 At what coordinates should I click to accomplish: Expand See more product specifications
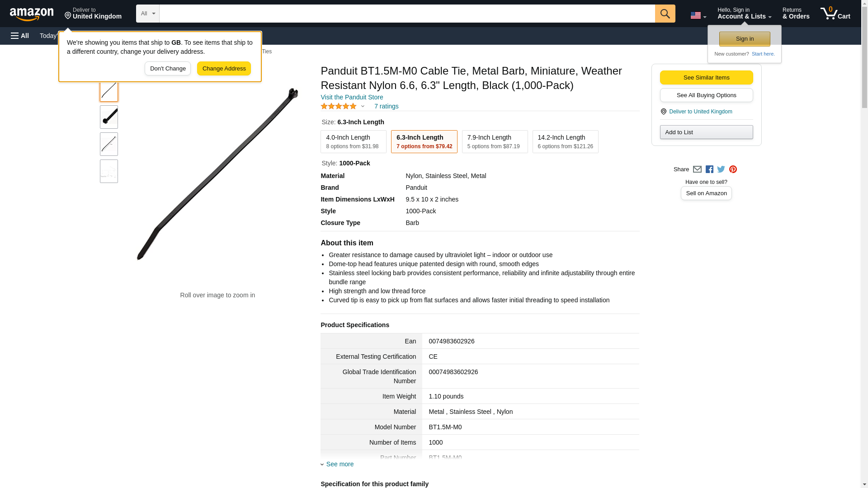(x=340, y=464)
